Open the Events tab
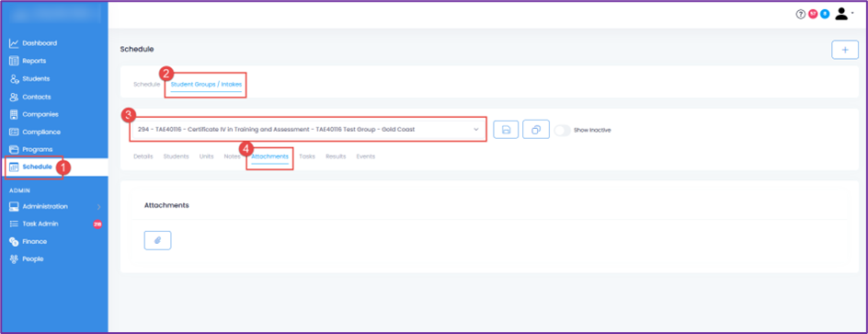868x334 pixels. click(366, 156)
